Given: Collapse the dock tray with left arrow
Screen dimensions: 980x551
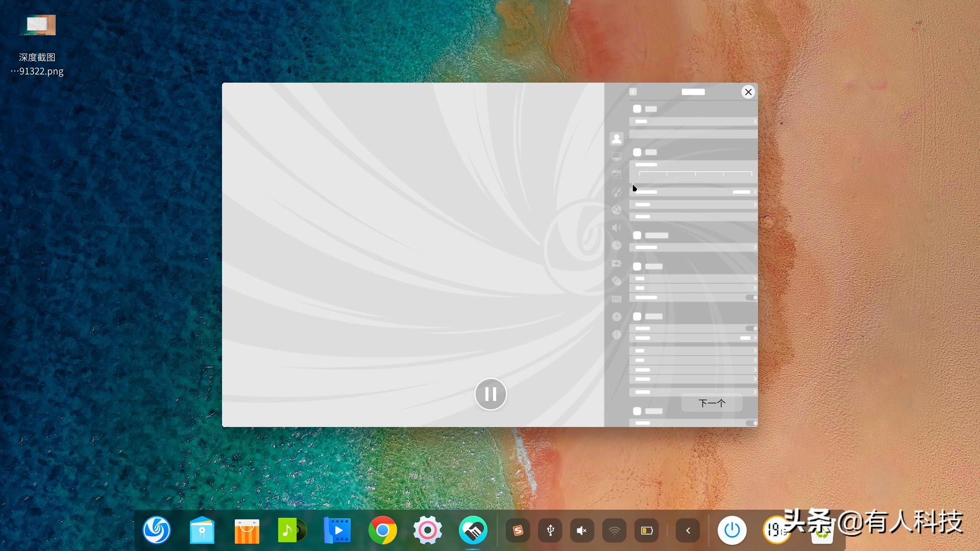Looking at the screenshot, I should pyautogui.click(x=688, y=531).
